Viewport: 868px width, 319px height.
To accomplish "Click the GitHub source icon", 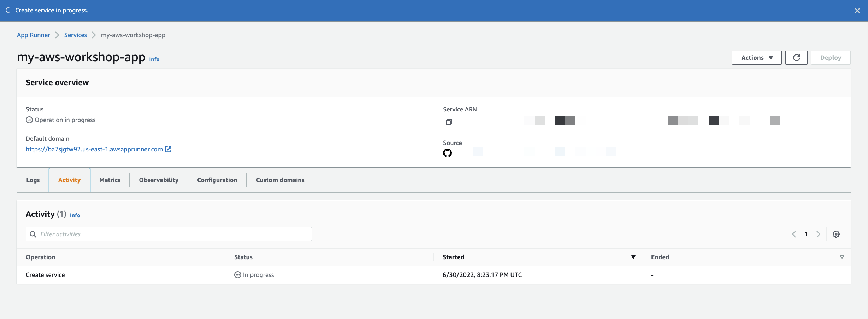I will coord(447,153).
